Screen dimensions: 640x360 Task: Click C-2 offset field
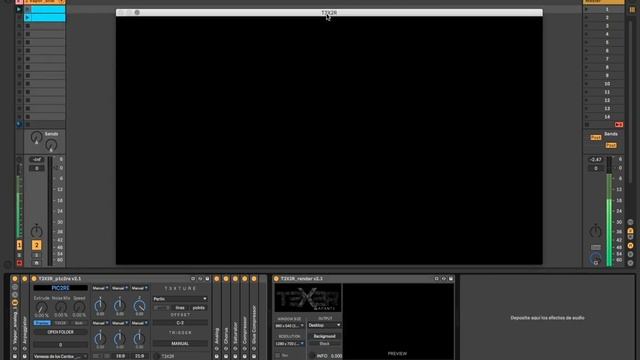[x=180, y=323]
